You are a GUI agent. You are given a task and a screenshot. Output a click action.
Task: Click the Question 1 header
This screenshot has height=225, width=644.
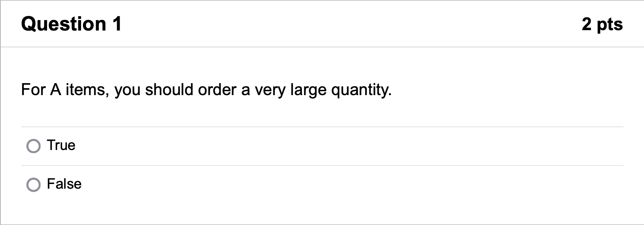(72, 24)
